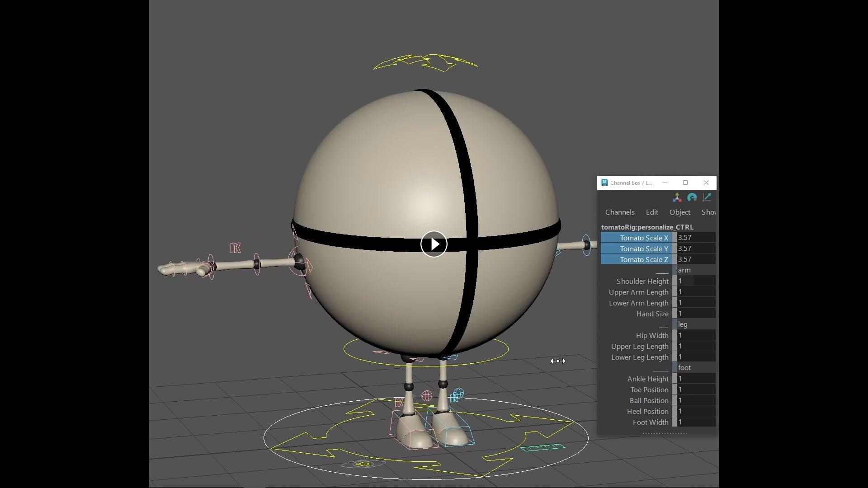This screenshot has width=868, height=488.
Task: Select the pink IK label near left arm
Action: (x=235, y=248)
